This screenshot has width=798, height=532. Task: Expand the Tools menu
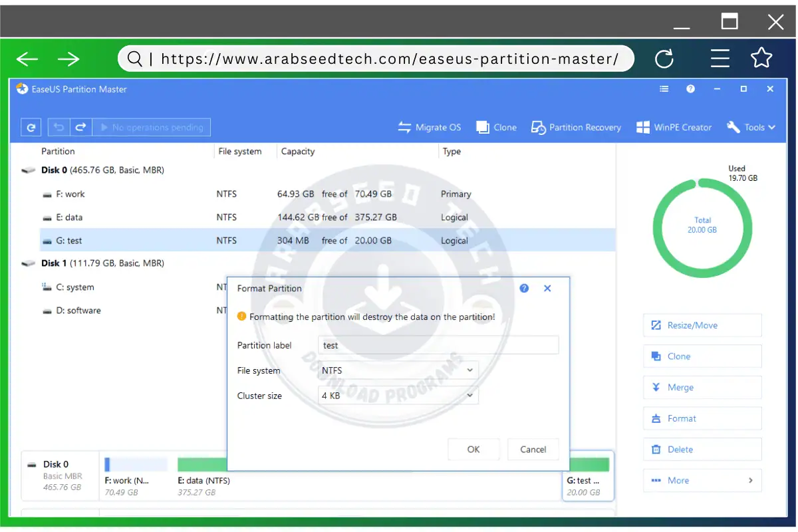click(751, 127)
